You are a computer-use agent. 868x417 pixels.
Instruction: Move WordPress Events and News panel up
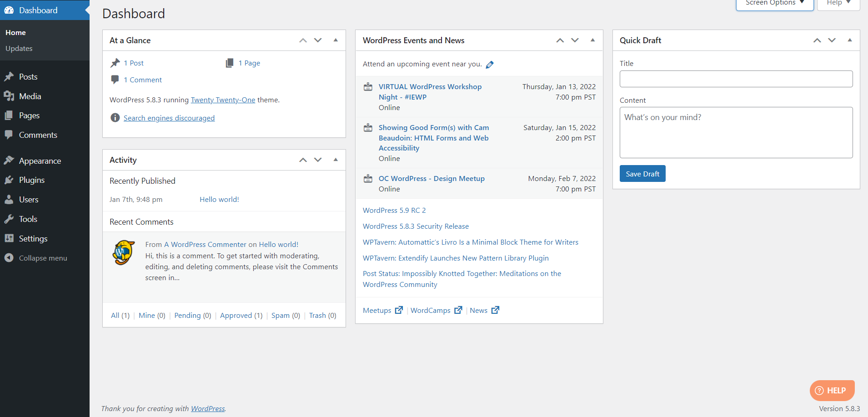(x=560, y=40)
